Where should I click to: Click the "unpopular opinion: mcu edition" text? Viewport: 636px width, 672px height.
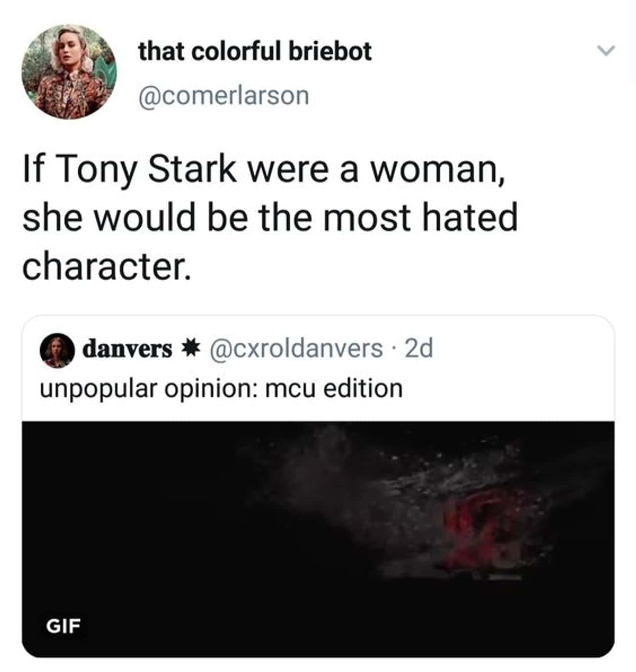(221, 388)
